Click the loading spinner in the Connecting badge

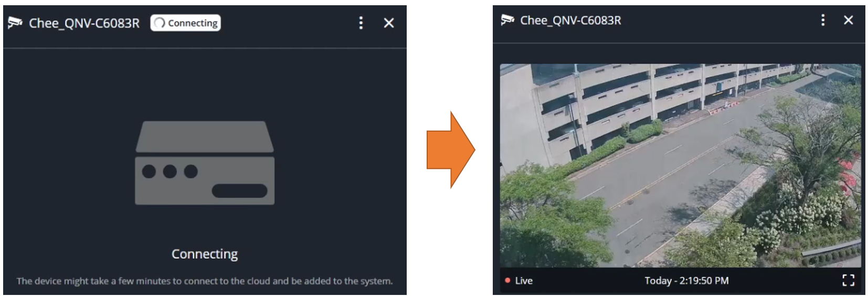[160, 23]
